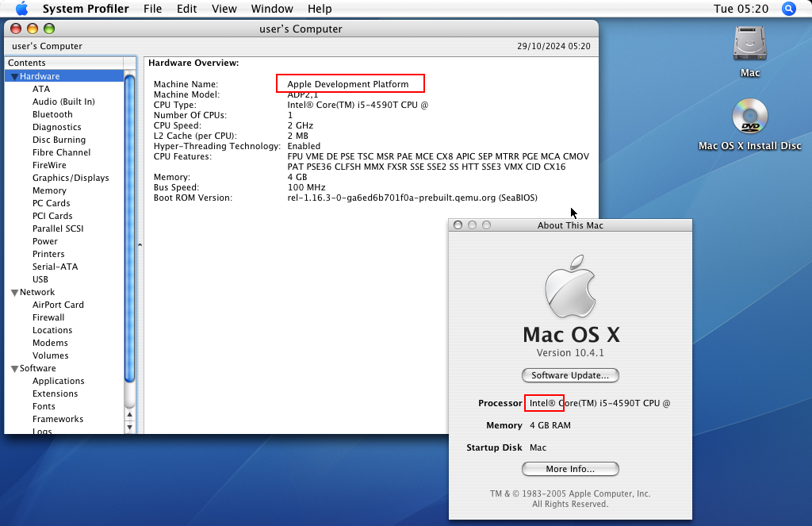The width and height of the screenshot is (812, 526).
Task: Click the Version 10.4.1 text
Action: (570, 353)
